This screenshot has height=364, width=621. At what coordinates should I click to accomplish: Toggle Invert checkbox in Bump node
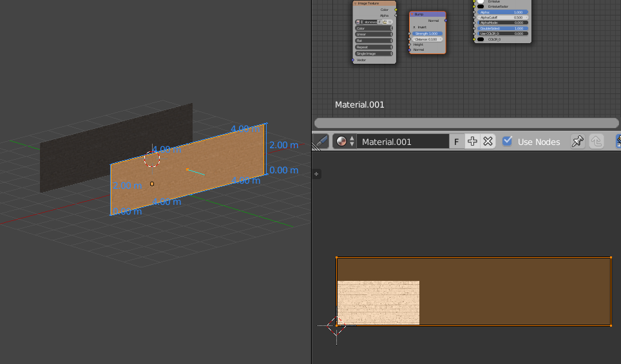pos(414,27)
